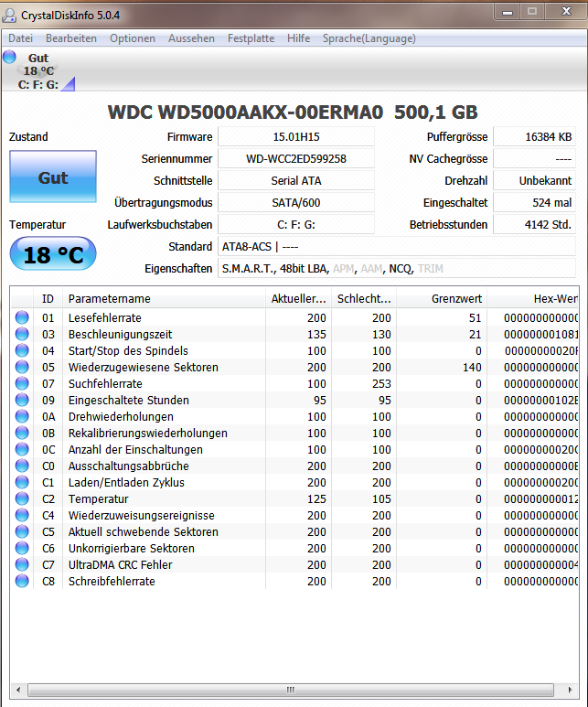Open the Hilfe menu
588x707 pixels.
298,38
